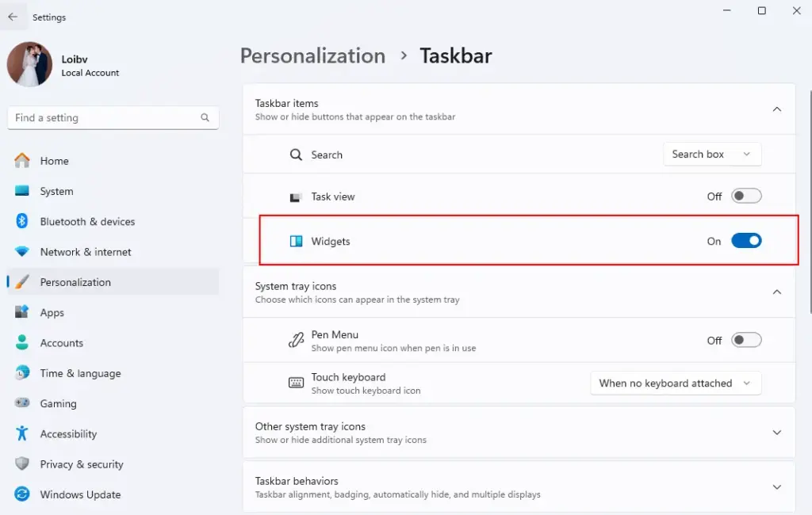
Task: Click the Local Account label
Action: 90,73
